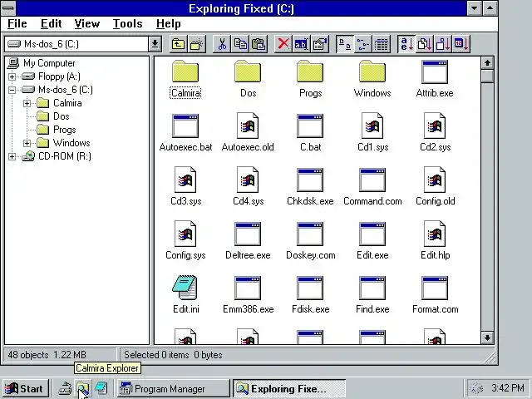Image resolution: width=532 pixels, height=399 pixels.
Task: Expand the Calmira folder tree node
Action: click(27, 103)
